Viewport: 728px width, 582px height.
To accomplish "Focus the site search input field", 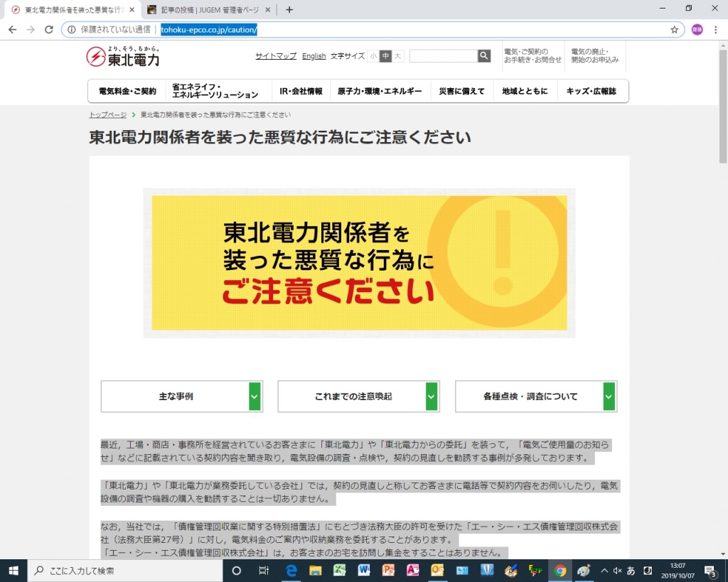I will (x=444, y=55).
